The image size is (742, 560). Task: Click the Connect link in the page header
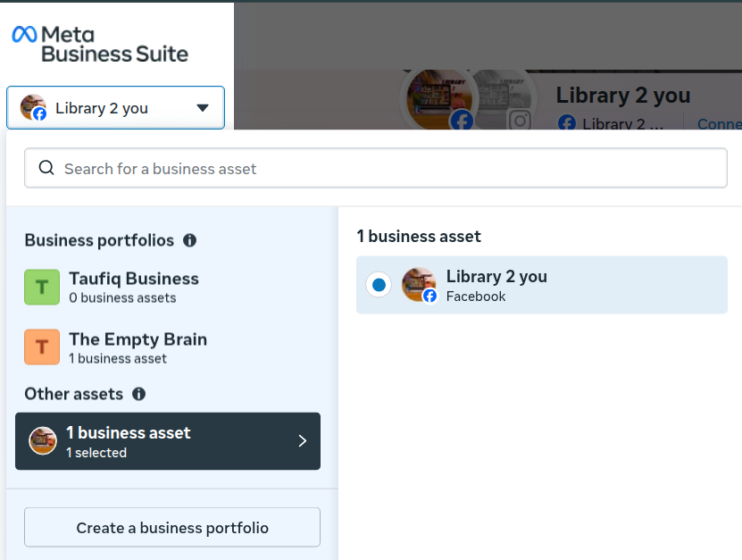[720, 124]
